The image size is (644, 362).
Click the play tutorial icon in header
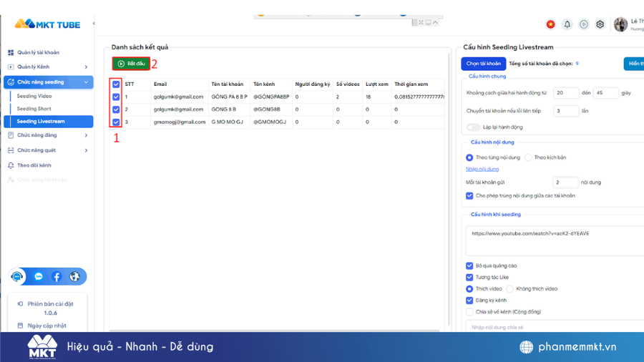[584, 24]
